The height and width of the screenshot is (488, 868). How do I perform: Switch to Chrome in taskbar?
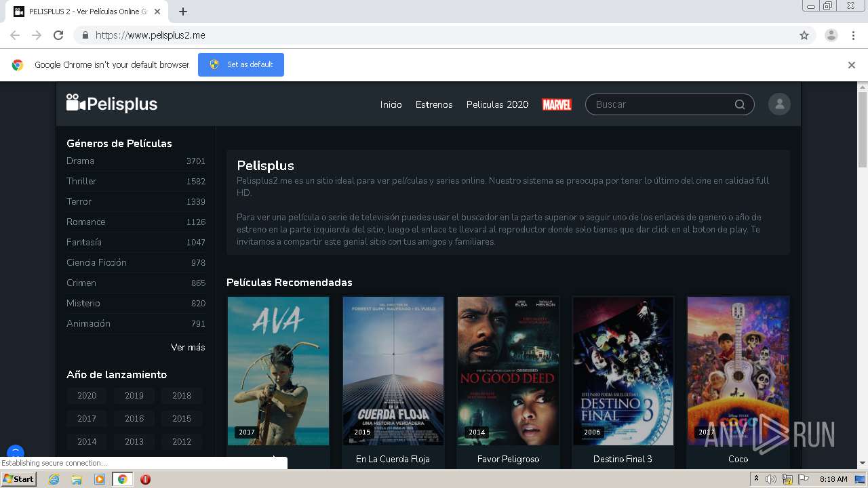click(x=123, y=479)
